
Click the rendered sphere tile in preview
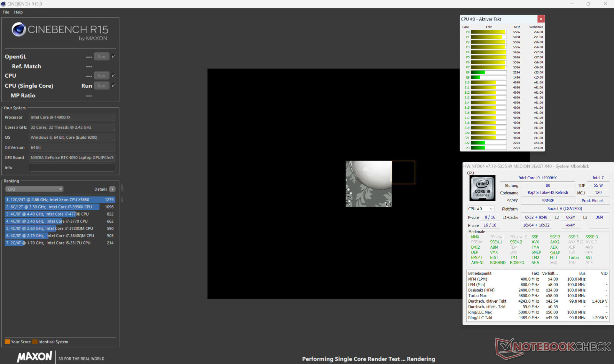(368, 183)
